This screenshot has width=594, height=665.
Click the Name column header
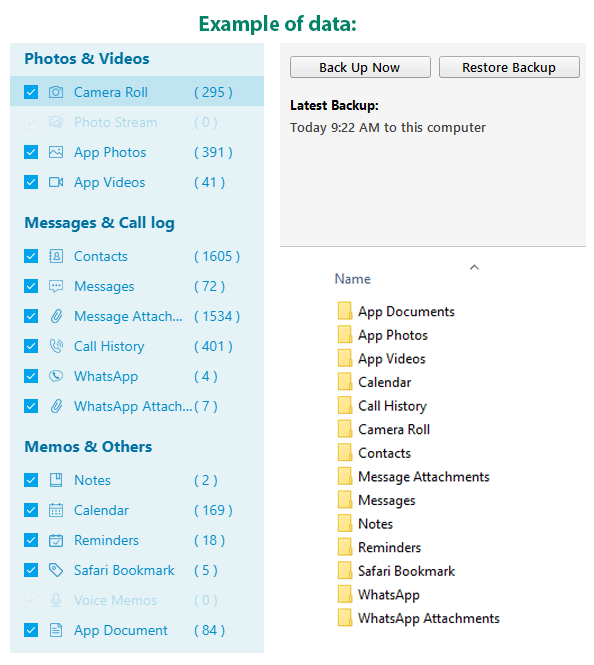pos(353,279)
